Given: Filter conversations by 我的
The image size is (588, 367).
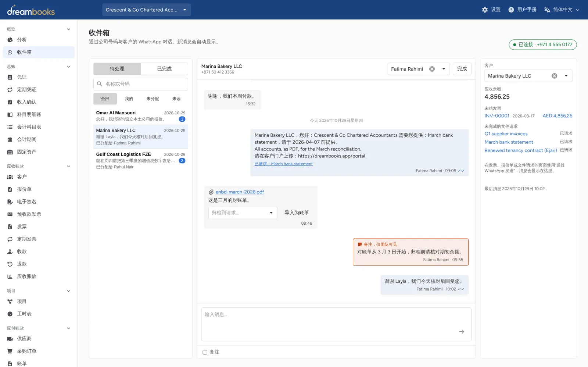Looking at the screenshot, I should point(129,99).
